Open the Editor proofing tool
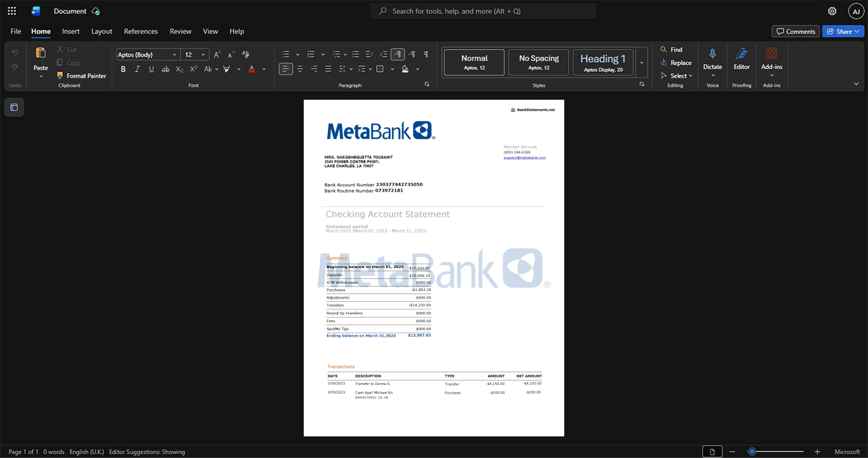 742,58
